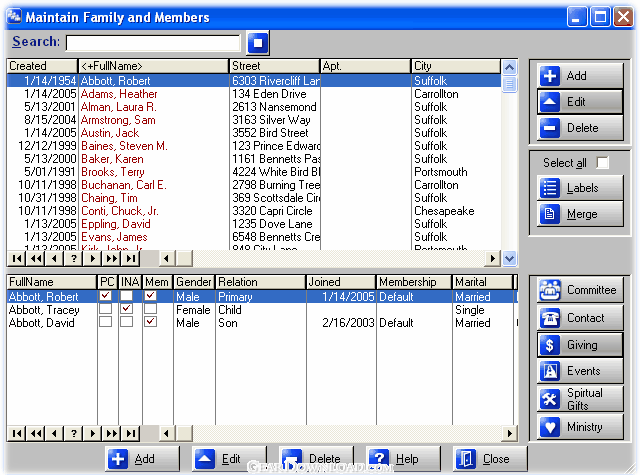Click family list horizontal scrollbar thumb
Viewport: 640px width, 475px height.
click(184, 258)
